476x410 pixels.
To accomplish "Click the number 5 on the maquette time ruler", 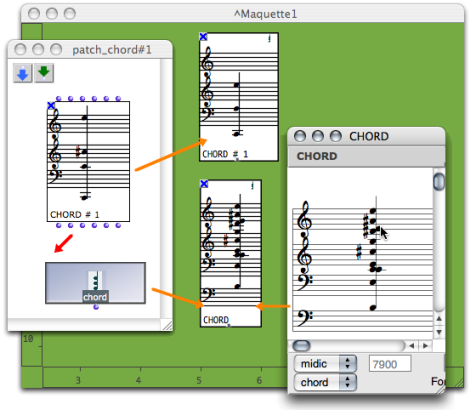I will [x=199, y=380].
